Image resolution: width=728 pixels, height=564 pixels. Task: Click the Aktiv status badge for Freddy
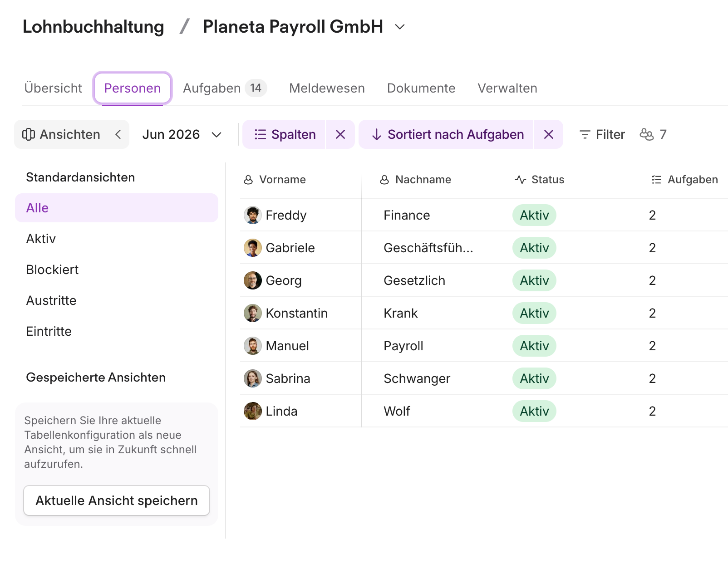tap(534, 215)
